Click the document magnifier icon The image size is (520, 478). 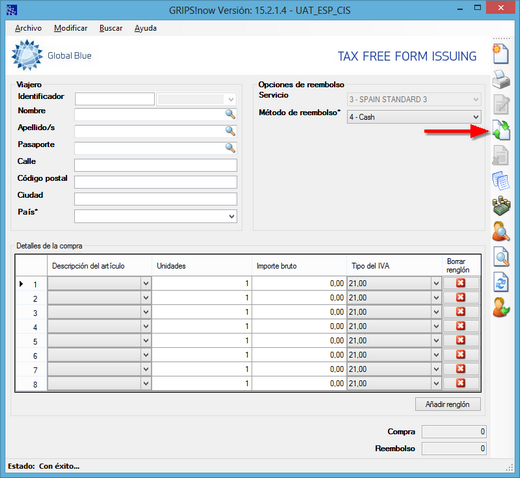pyautogui.click(x=501, y=257)
